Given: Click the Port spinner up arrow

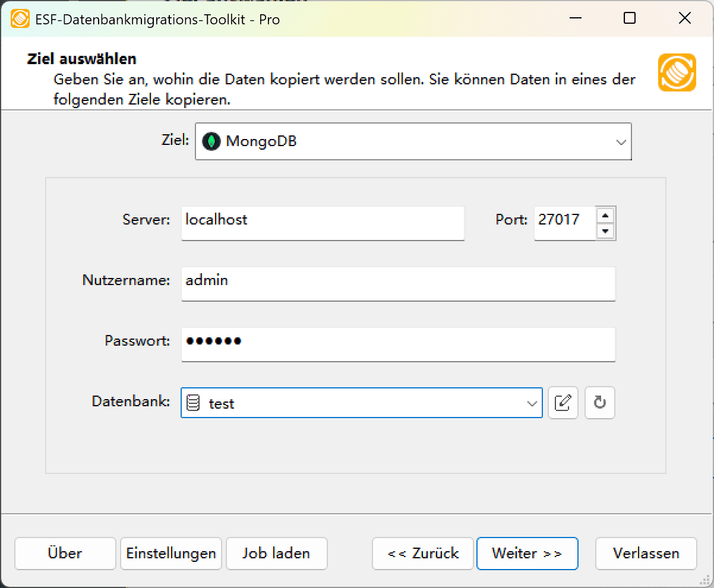Looking at the screenshot, I should click(606, 215).
